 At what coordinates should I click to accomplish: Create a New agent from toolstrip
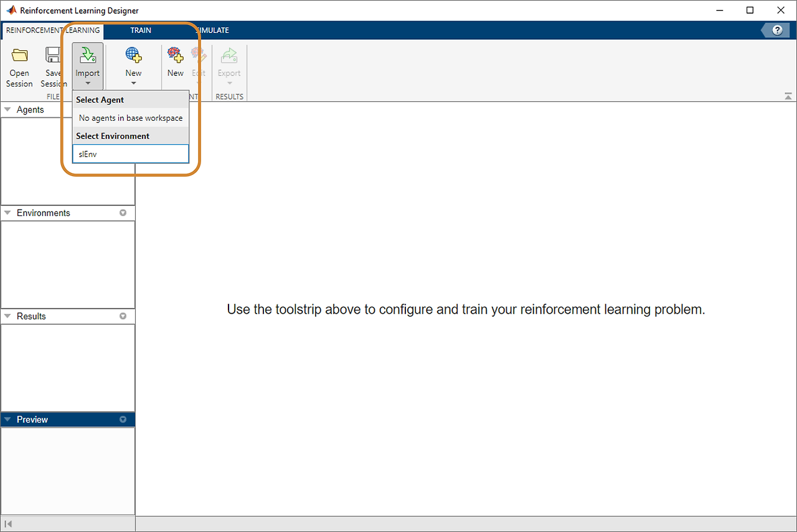[x=176, y=62]
